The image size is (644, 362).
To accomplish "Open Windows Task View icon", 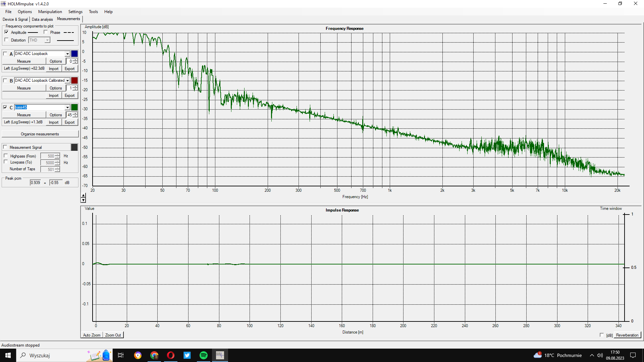I will pyautogui.click(x=121, y=355).
